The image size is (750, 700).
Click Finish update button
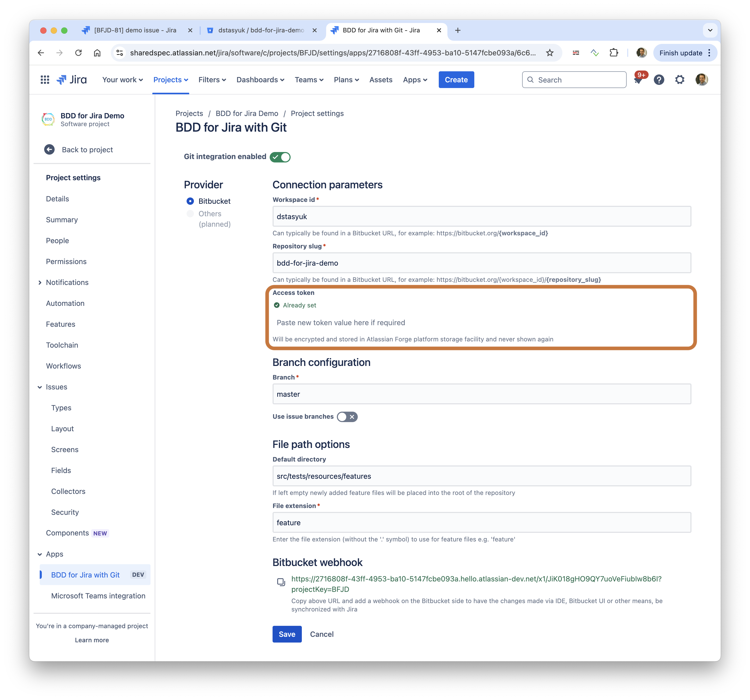(x=680, y=53)
